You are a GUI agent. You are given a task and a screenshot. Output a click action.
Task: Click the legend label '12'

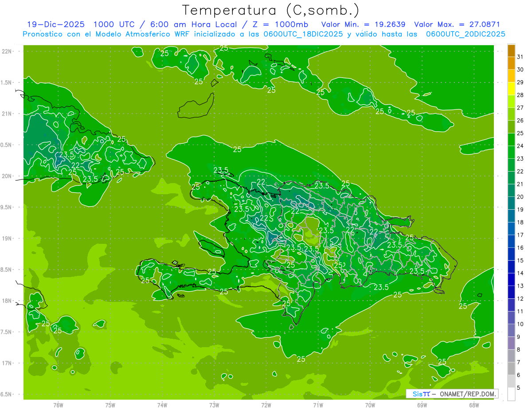click(520, 299)
